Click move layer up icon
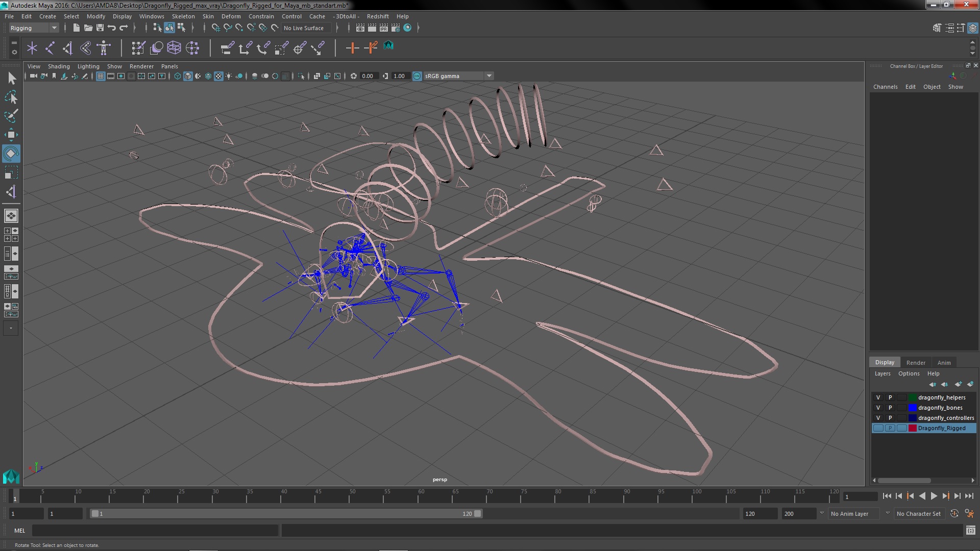980x551 pixels. (x=932, y=384)
